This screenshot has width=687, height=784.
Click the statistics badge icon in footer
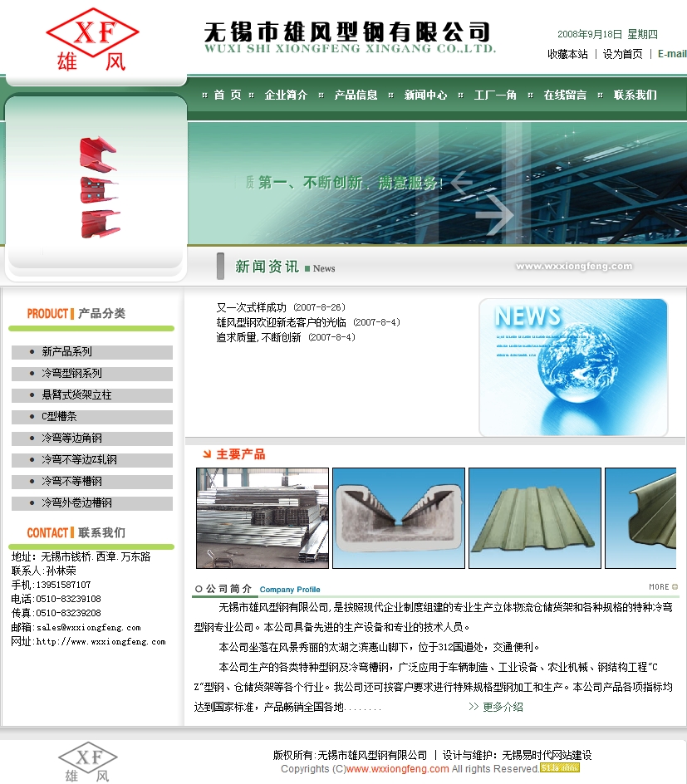tap(560, 768)
